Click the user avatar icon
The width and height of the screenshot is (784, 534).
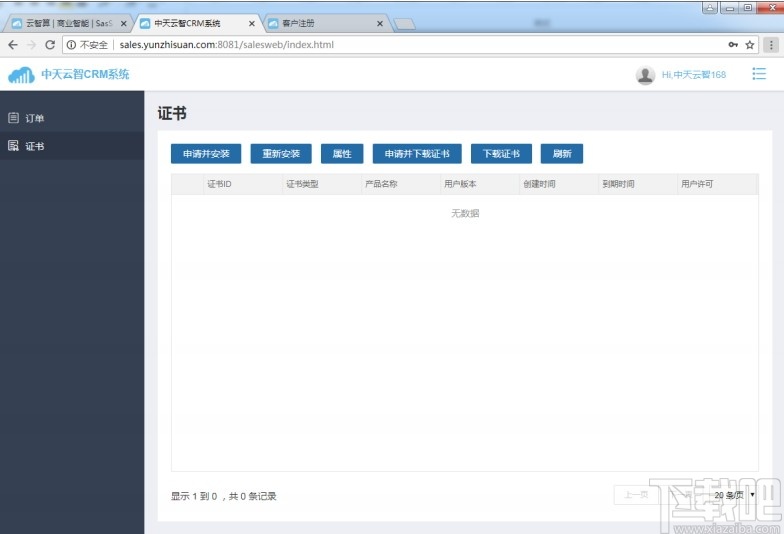tap(646, 75)
